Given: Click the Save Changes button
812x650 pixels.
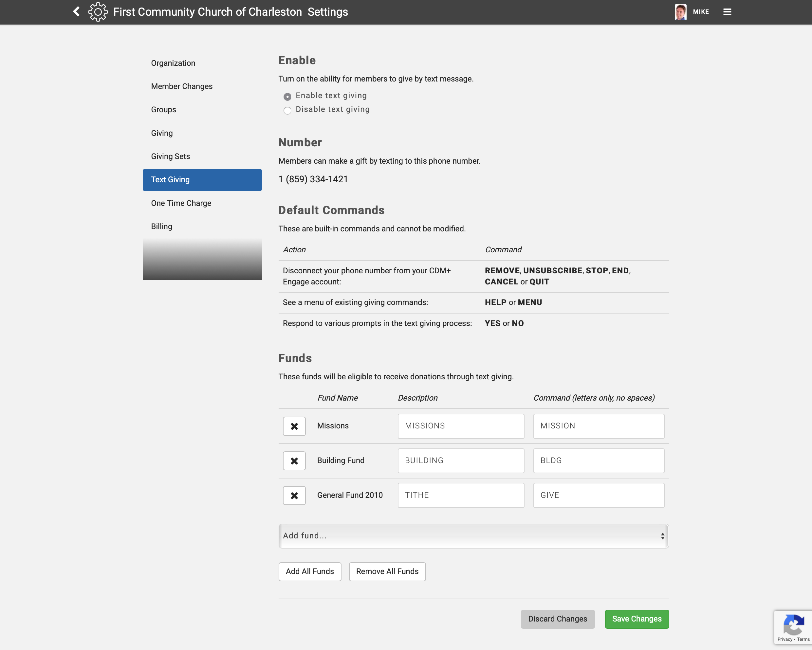Looking at the screenshot, I should click(x=637, y=619).
